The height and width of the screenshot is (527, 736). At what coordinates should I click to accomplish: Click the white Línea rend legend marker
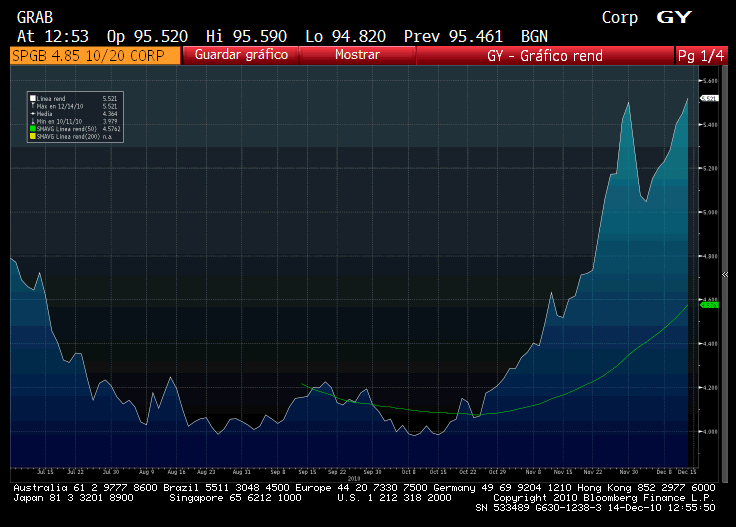coord(33,97)
